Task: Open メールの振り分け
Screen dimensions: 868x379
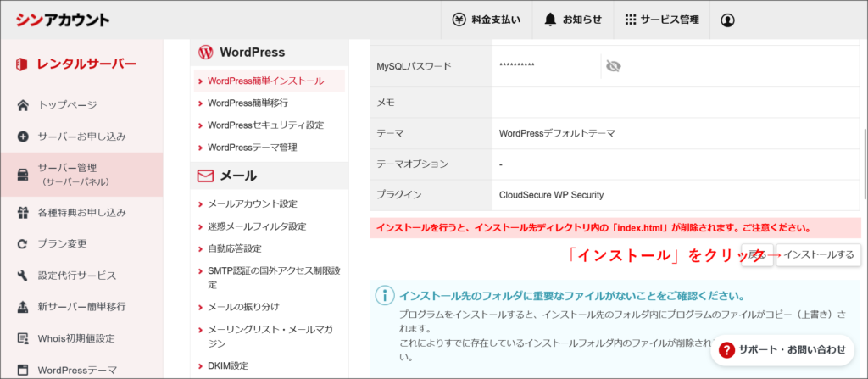Action: click(243, 306)
